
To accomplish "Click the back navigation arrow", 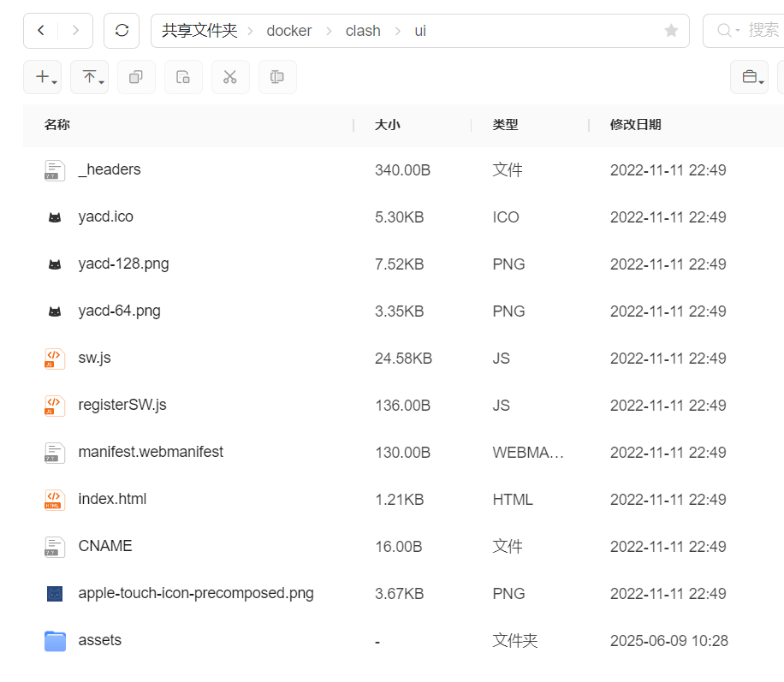I will click(x=41, y=31).
